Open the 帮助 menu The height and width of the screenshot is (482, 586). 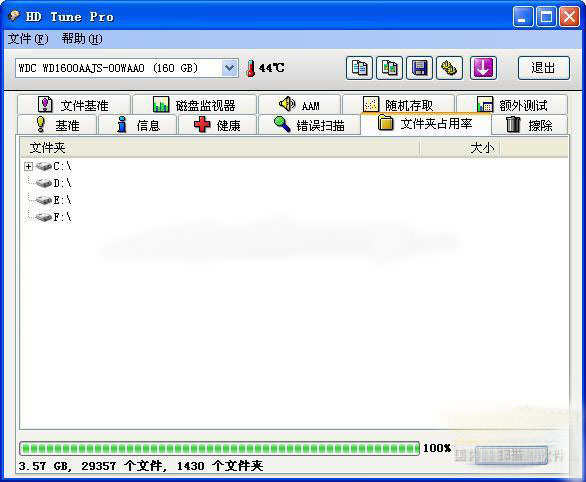pos(82,39)
